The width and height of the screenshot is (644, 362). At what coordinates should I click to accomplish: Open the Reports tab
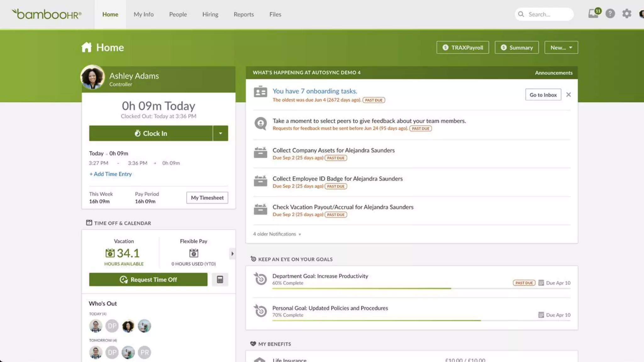tap(243, 14)
